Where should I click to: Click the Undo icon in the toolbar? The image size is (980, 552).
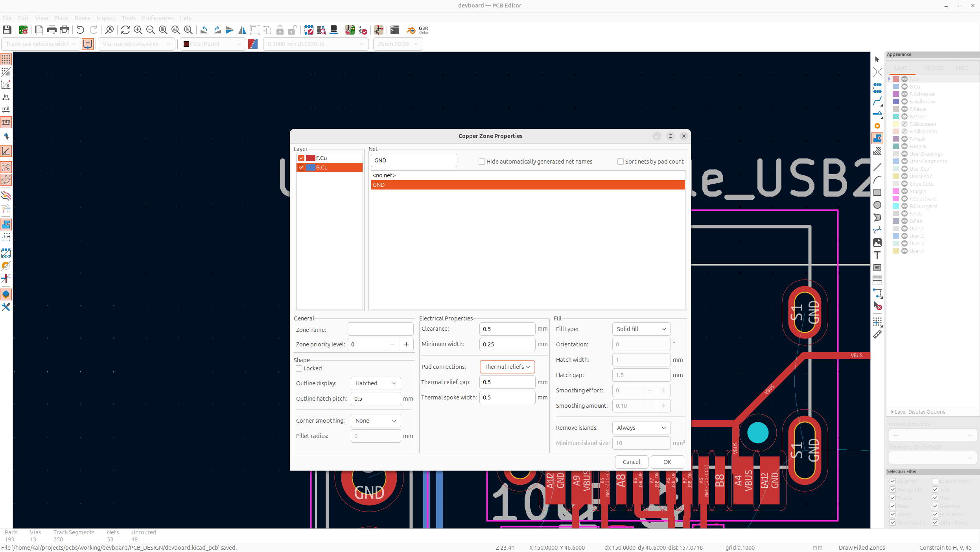pos(80,30)
